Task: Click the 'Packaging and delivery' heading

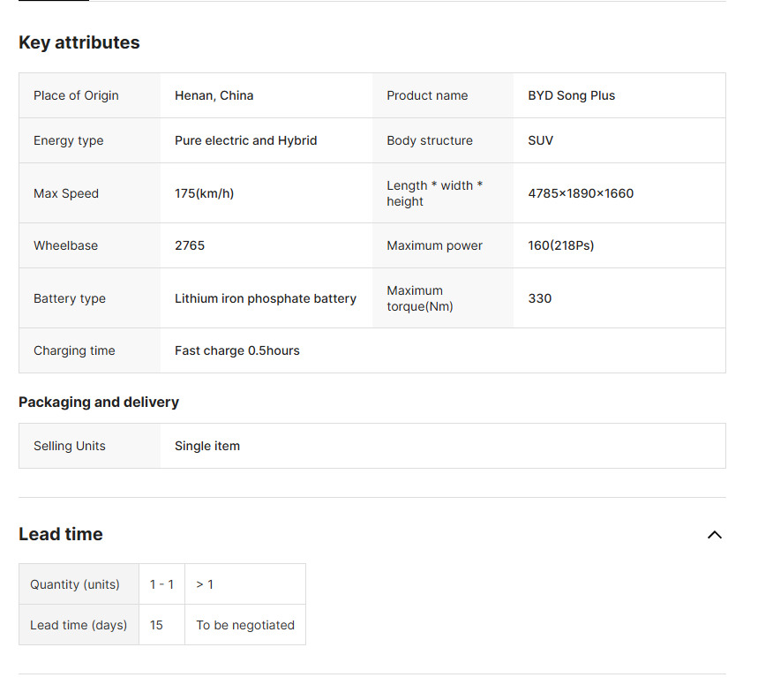Action: point(99,403)
